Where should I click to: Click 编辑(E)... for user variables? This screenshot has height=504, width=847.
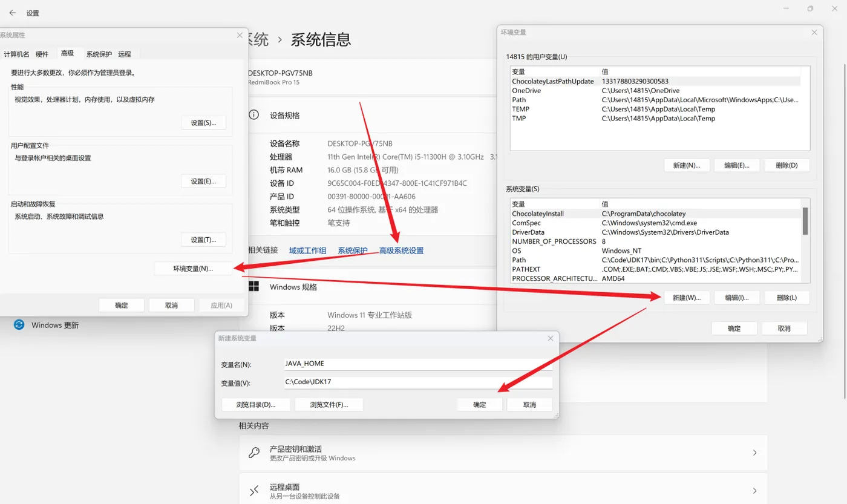coord(736,165)
